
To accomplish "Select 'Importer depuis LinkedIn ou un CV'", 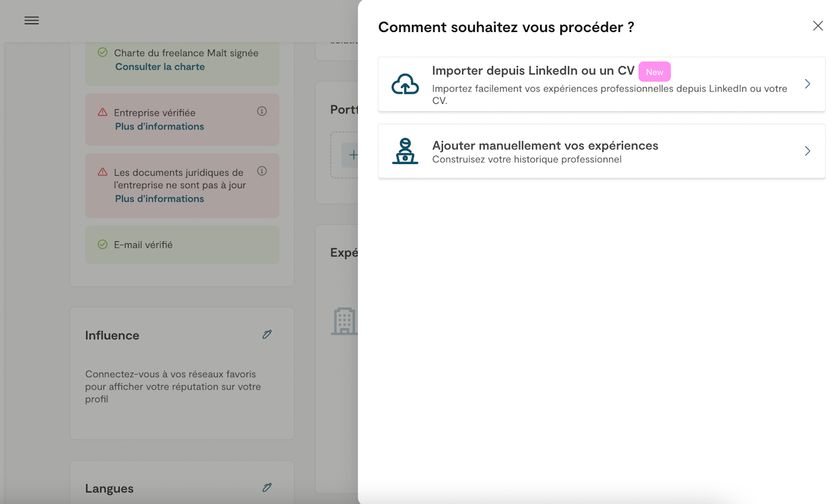I will tap(533, 71).
